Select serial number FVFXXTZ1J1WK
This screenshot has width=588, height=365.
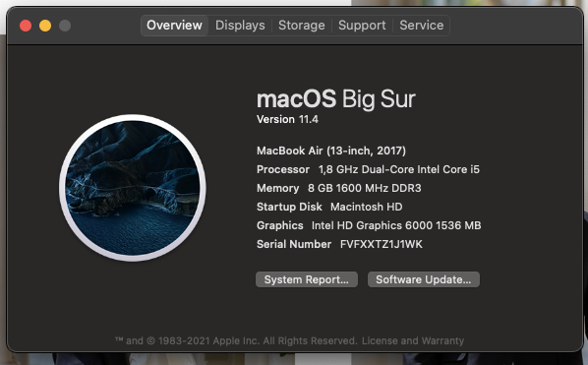point(381,244)
